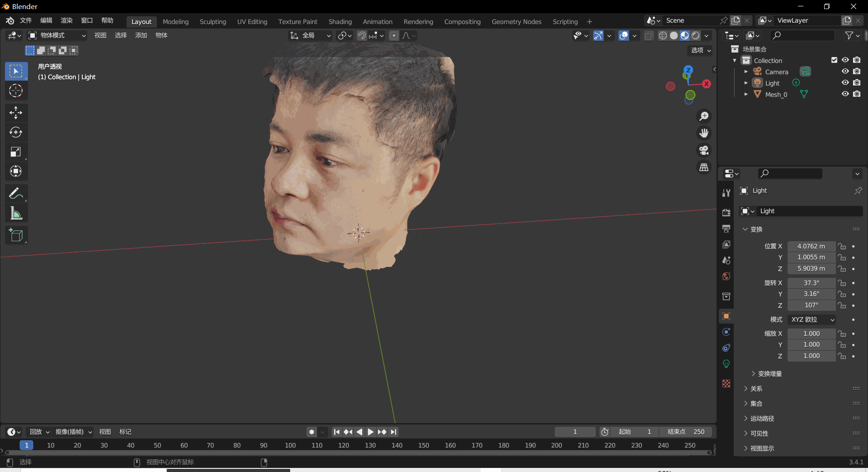The width and height of the screenshot is (868, 472).
Task: Jump to next keyframe
Action: [x=382, y=432]
